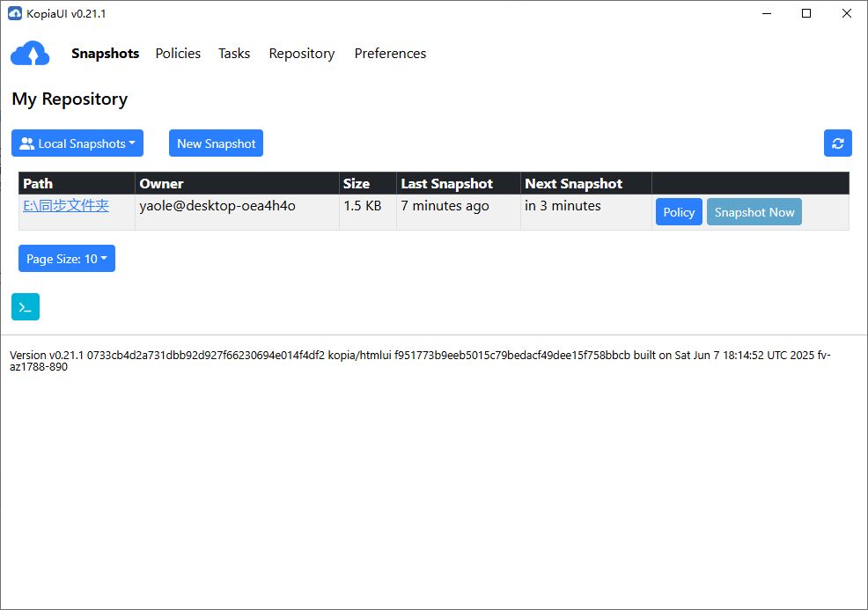This screenshot has width=868, height=610.
Task: Sort table by Path column header
Action: [38, 184]
